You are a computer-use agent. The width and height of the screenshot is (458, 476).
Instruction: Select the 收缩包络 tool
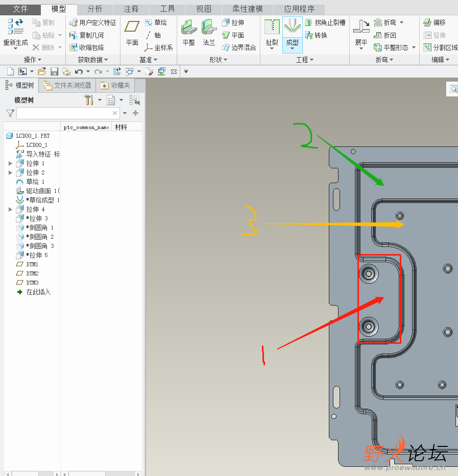coord(87,47)
